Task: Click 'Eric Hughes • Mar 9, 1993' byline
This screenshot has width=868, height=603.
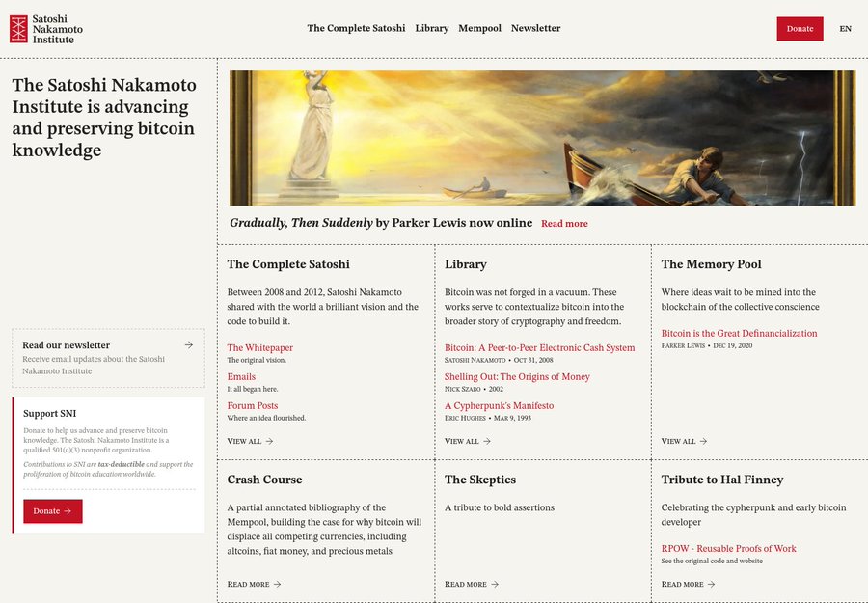Action: click(x=488, y=418)
